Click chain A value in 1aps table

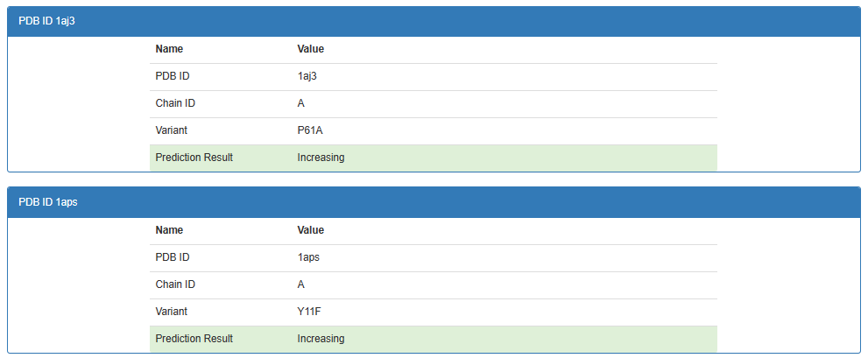[301, 284]
